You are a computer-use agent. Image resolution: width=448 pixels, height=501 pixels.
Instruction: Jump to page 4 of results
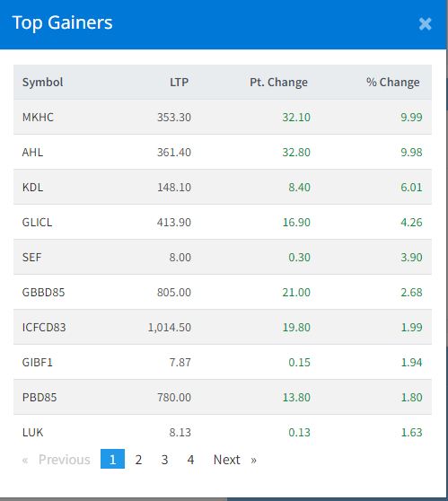[190, 460]
